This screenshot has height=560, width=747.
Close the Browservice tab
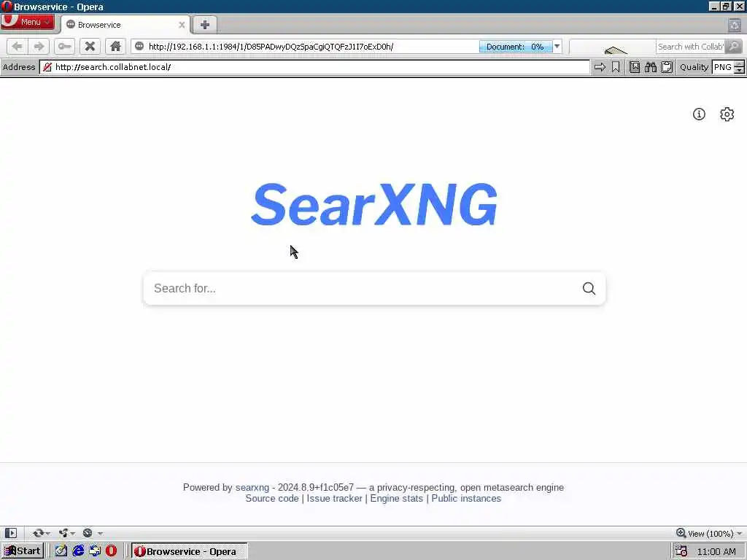(x=182, y=25)
